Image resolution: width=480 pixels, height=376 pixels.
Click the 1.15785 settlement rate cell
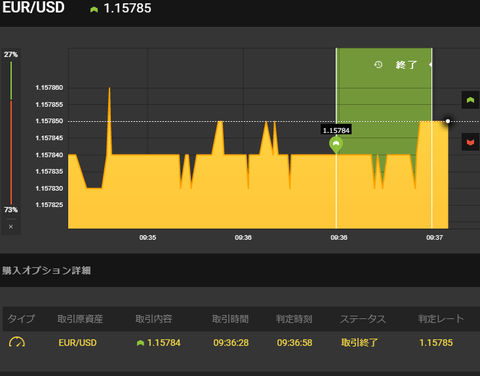pos(436,343)
